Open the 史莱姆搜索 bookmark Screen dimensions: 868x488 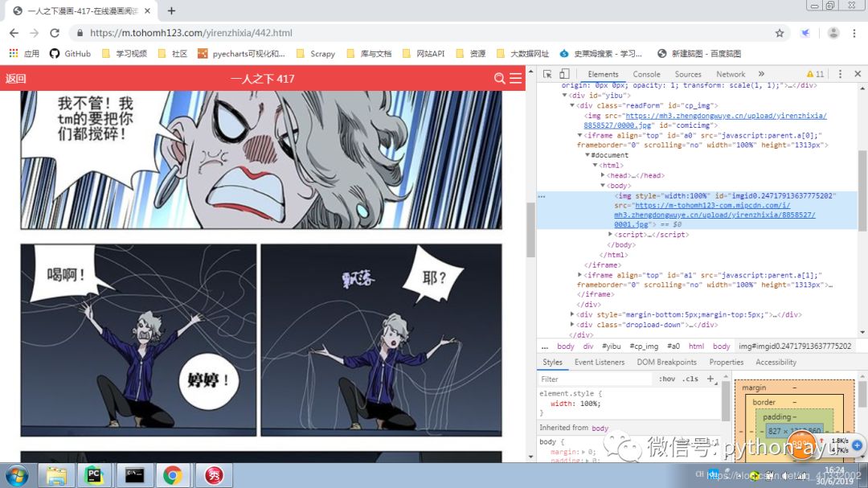coord(600,54)
